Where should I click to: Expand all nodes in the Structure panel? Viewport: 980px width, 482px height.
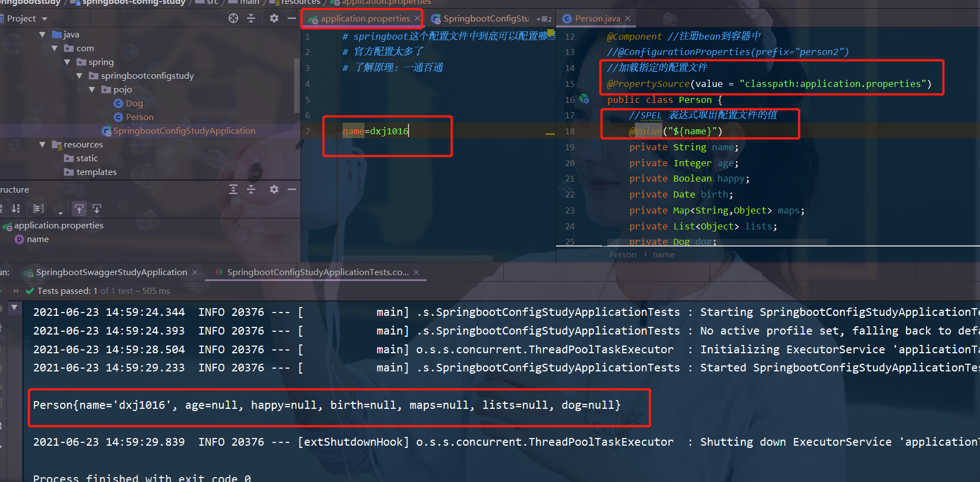point(233,189)
